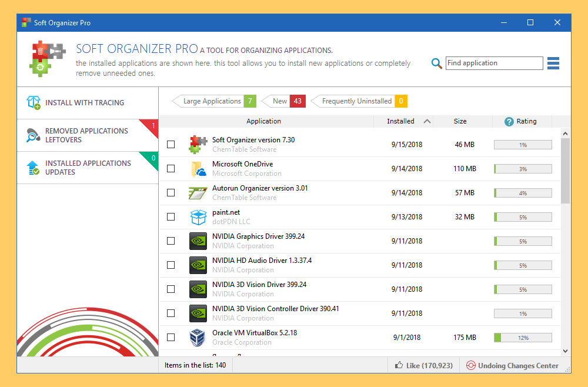
Task: Click the Oracle VM VirtualBox cube icon
Action: pos(198,338)
